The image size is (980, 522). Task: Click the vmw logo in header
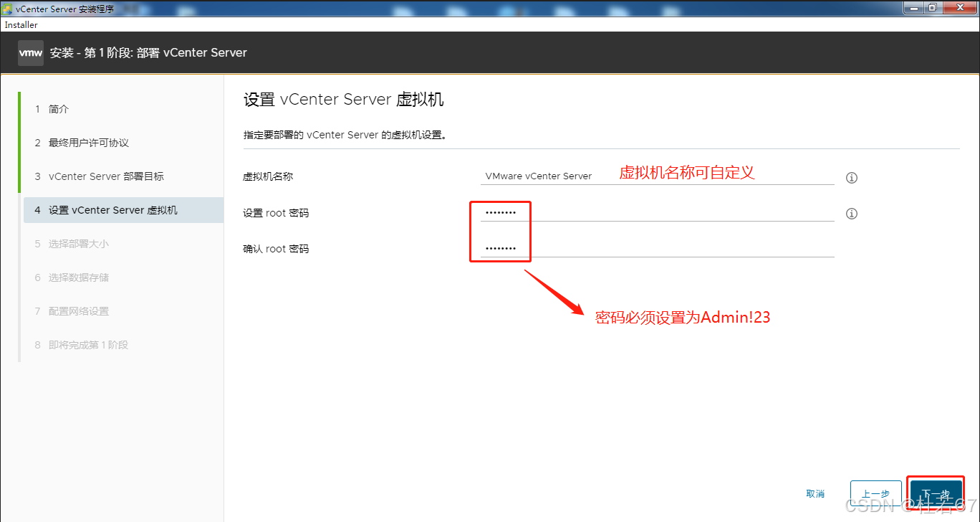click(30, 53)
